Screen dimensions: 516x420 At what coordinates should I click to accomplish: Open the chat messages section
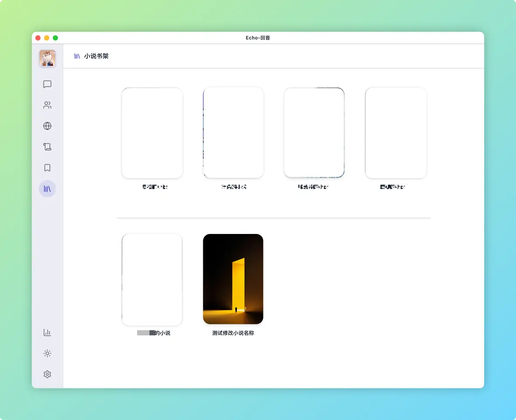click(x=47, y=84)
